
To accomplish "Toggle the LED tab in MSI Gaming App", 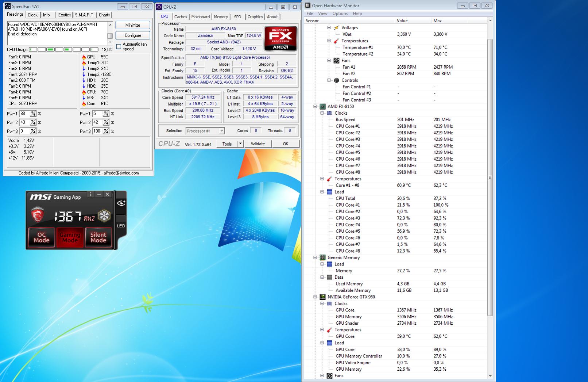I will pyautogui.click(x=121, y=226).
